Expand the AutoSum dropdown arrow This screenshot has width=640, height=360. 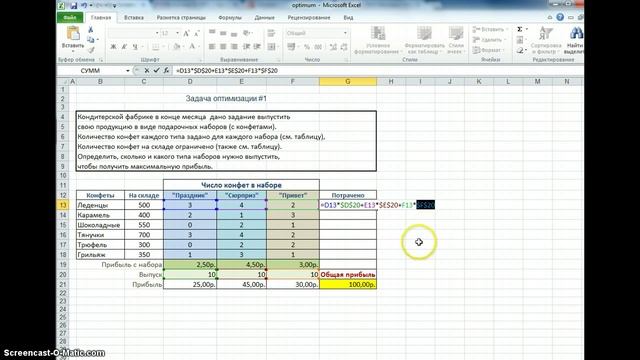(527, 29)
